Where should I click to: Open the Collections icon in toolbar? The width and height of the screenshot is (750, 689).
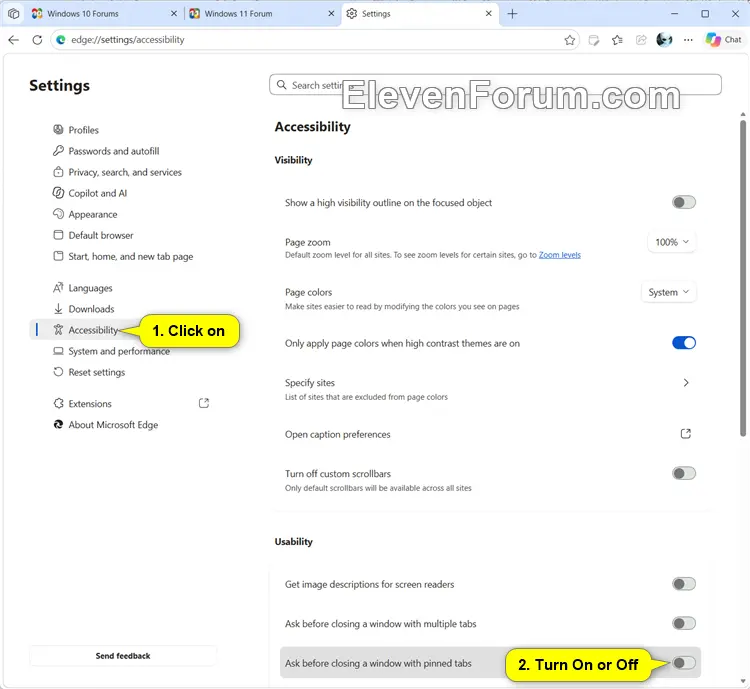coord(594,40)
